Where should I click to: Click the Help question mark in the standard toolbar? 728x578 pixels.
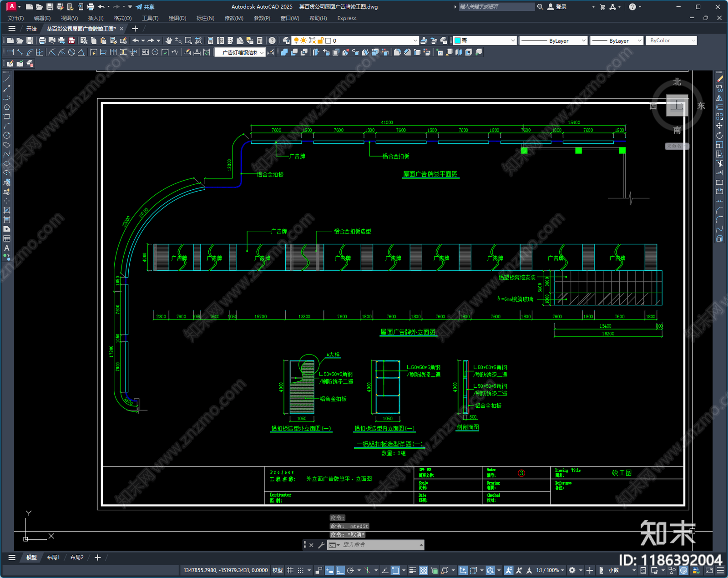click(272, 41)
